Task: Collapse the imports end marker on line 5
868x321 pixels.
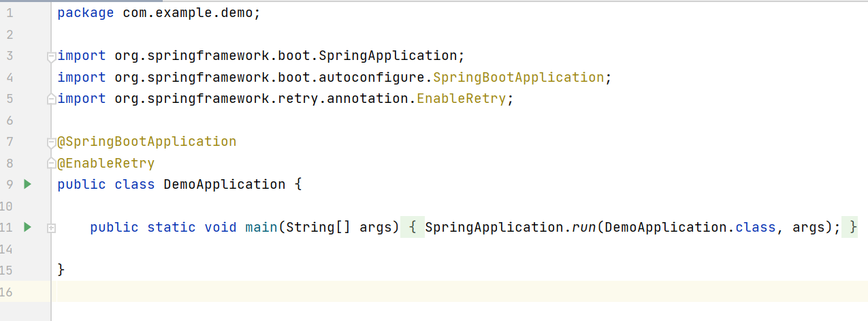Action: point(51,99)
